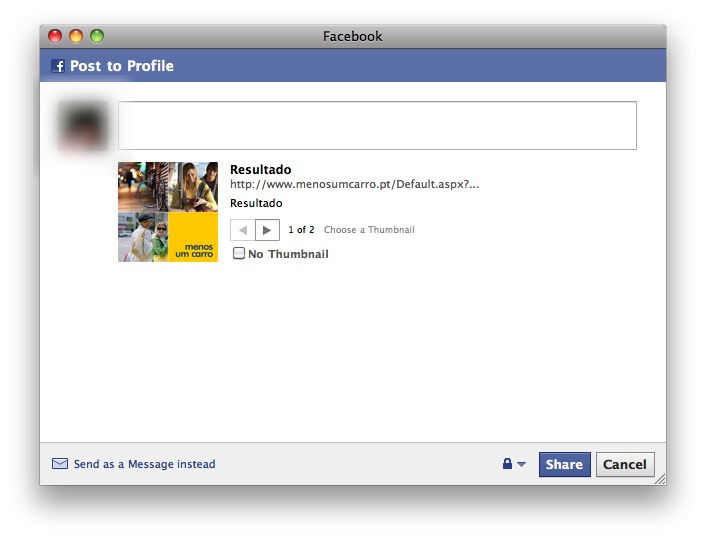
Task: Close the Facebook window with red button
Action: pos(55,36)
